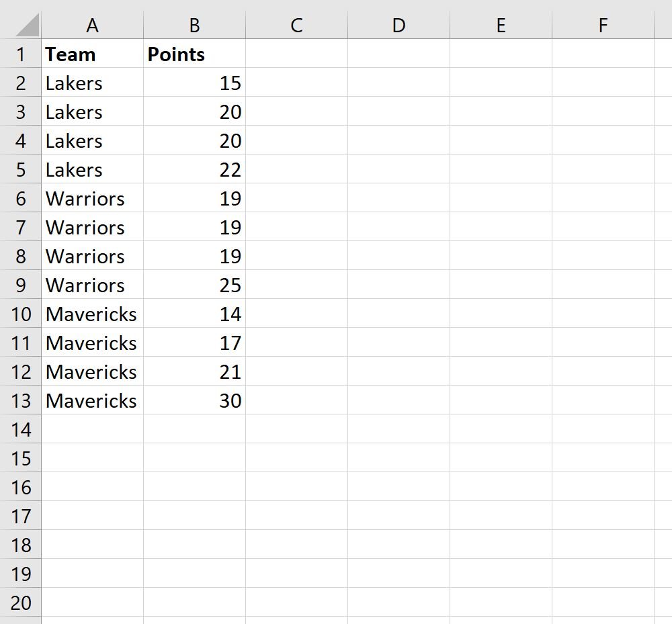Select Mavericks cell in row 10
The height and width of the screenshot is (624, 672).
click(92, 314)
